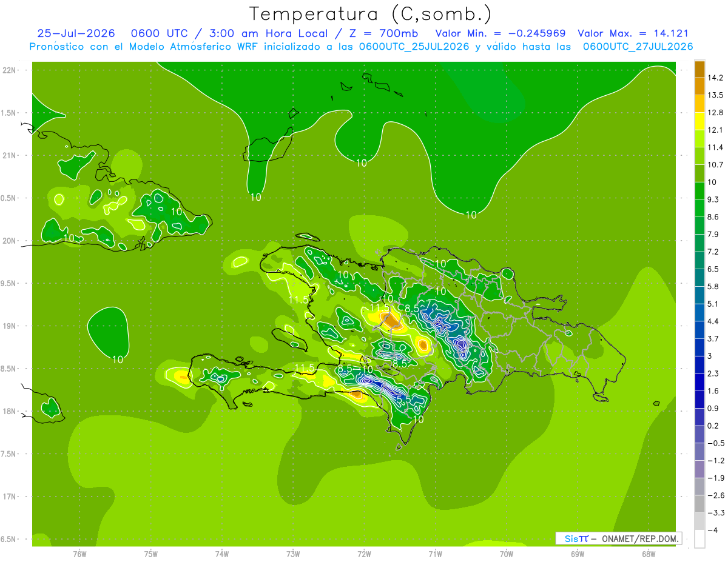
Task: Click the '9.5N' latitude tick label
Action: 9,283
